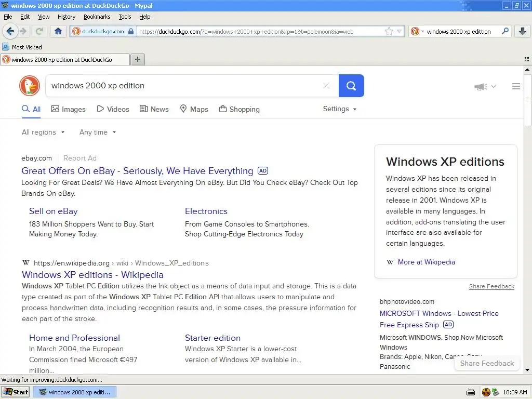Click the Report Ad link

click(x=79, y=158)
